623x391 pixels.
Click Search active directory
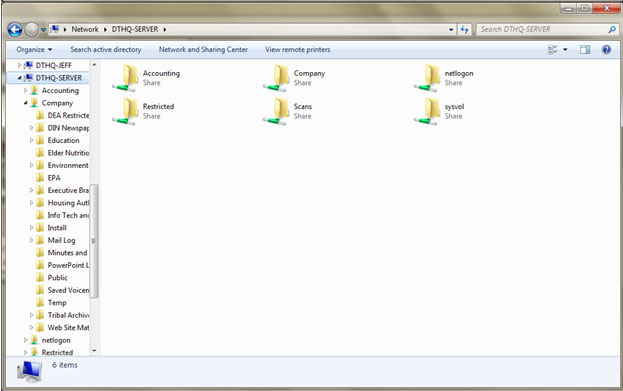(x=106, y=50)
